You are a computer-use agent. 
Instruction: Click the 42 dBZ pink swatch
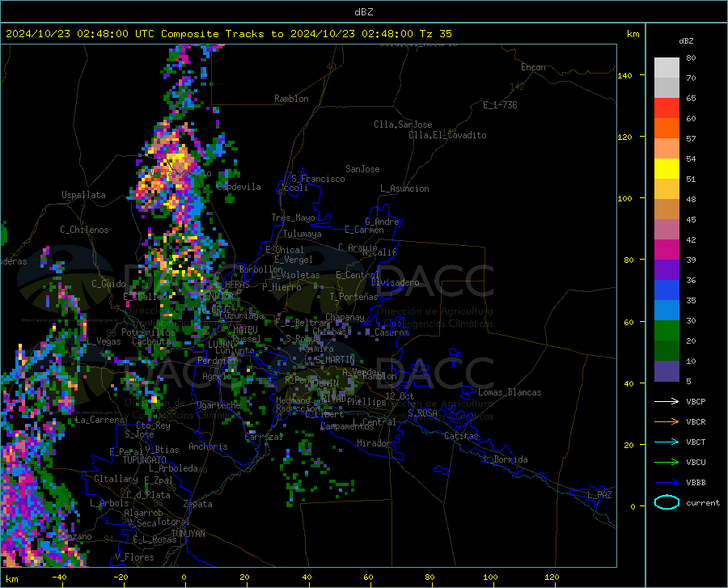point(667,230)
